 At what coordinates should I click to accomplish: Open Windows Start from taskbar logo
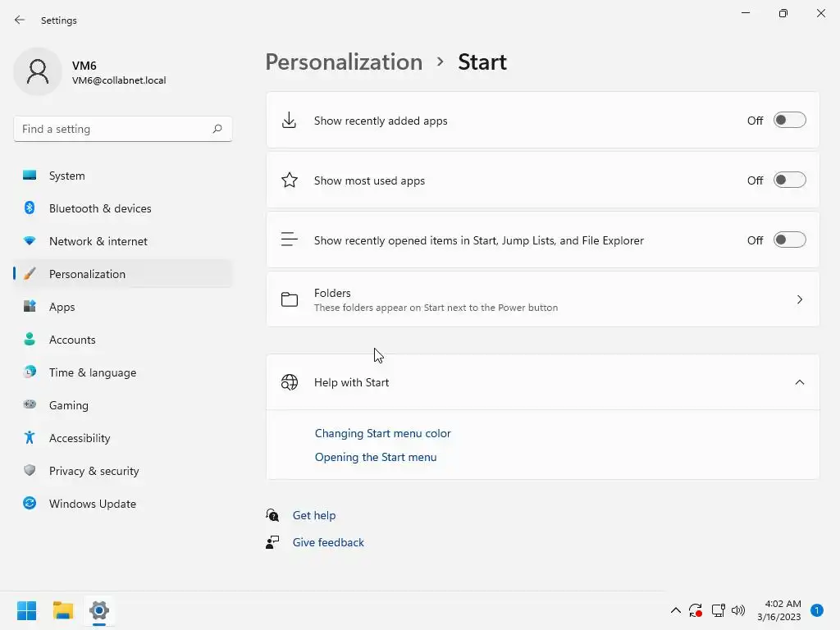click(x=27, y=610)
